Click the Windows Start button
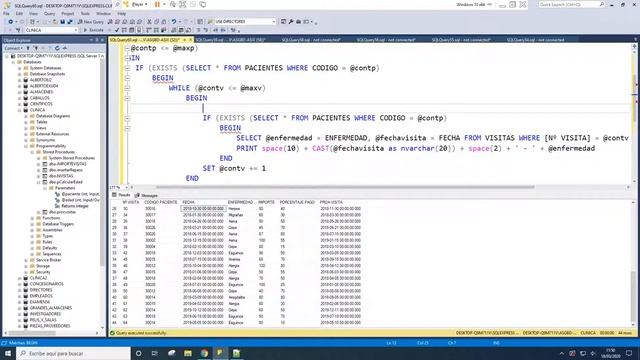The image size is (640, 360). pyautogui.click(x=8, y=353)
